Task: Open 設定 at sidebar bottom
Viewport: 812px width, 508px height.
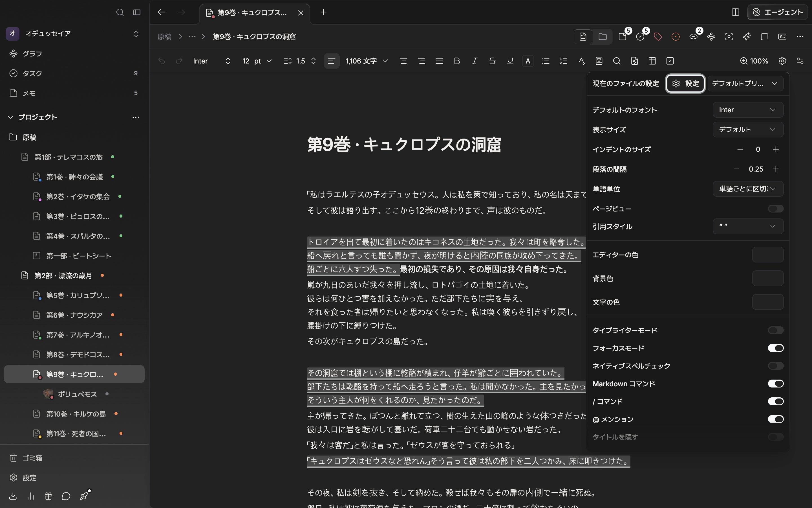Action: (x=74, y=478)
